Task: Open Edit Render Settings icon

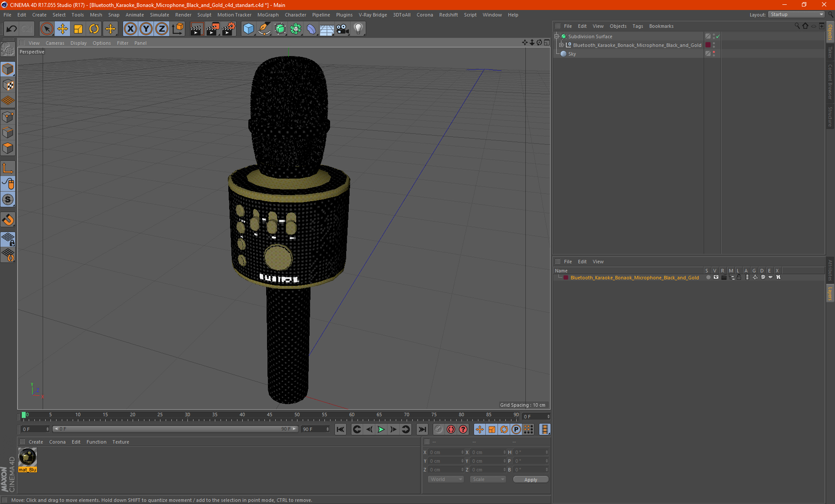Action: (x=229, y=29)
